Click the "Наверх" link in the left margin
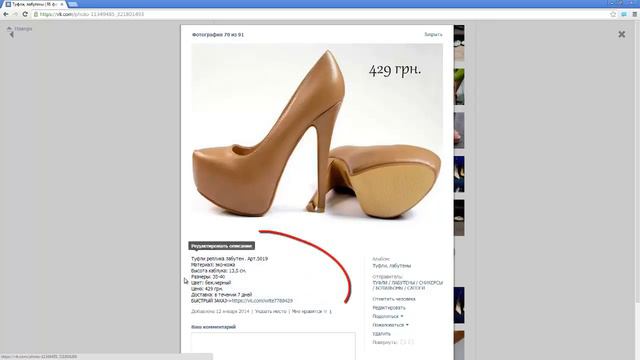The image size is (640, 360). 19,29
